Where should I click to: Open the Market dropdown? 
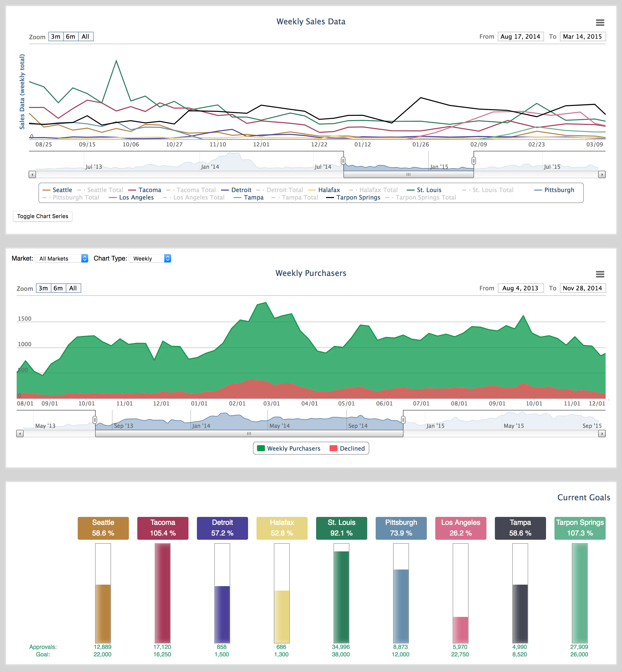pos(62,258)
